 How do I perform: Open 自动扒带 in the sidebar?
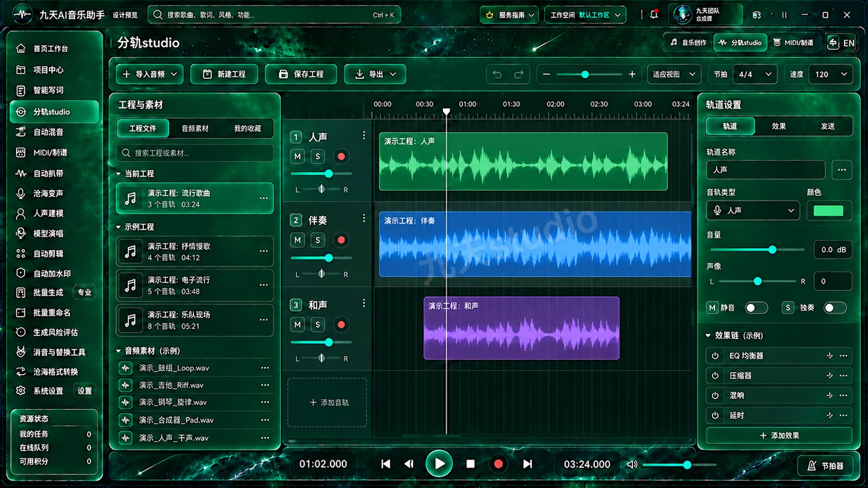(49, 174)
